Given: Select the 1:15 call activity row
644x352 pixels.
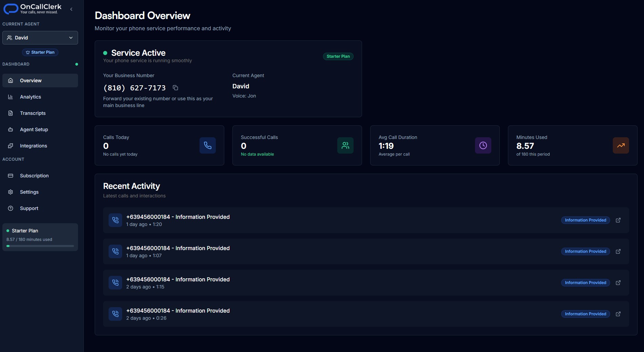Looking at the screenshot, I should 339,283.
